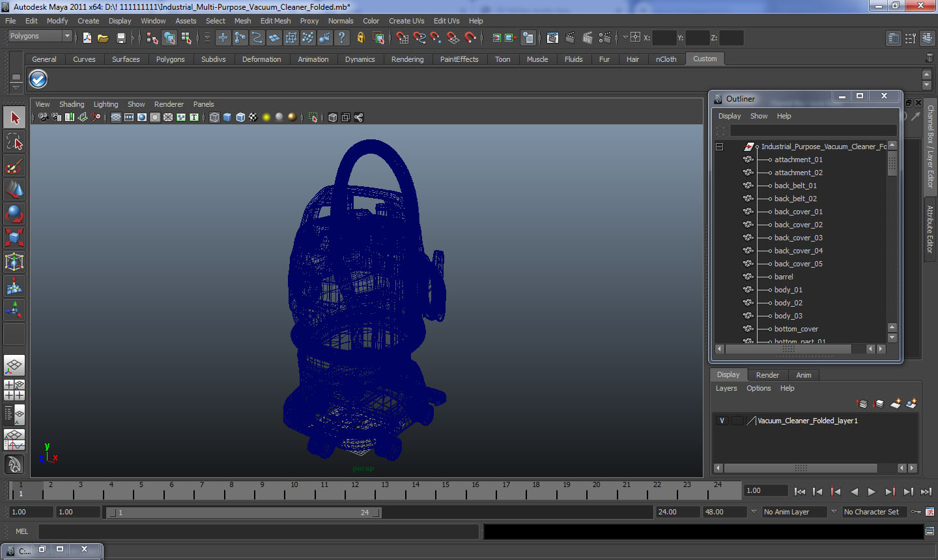
Task: Select the arrow Select Tool
Action: 14,118
